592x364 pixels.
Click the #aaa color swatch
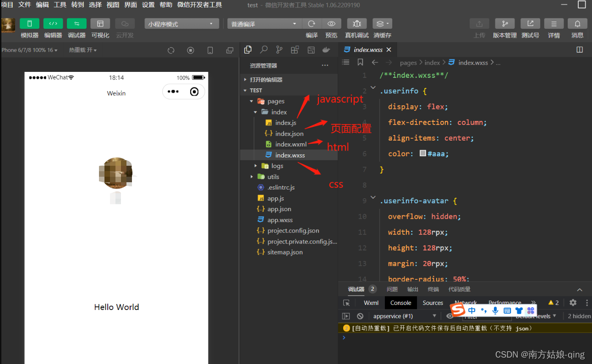pyautogui.click(x=423, y=154)
